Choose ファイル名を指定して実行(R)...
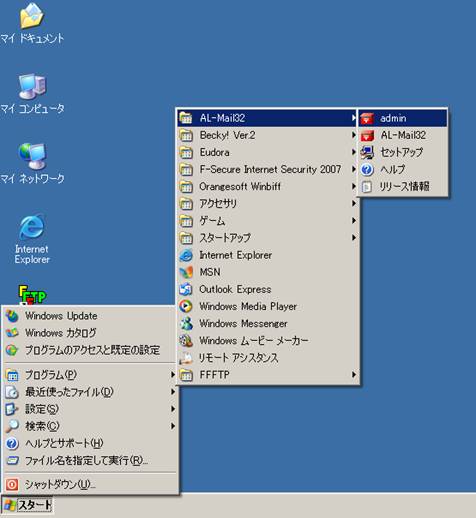Image resolution: width=476 pixels, height=518 pixels. (x=90, y=461)
